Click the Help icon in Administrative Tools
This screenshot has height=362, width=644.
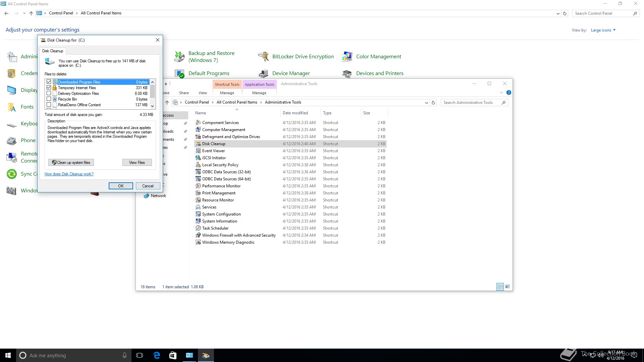click(x=508, y=93)
